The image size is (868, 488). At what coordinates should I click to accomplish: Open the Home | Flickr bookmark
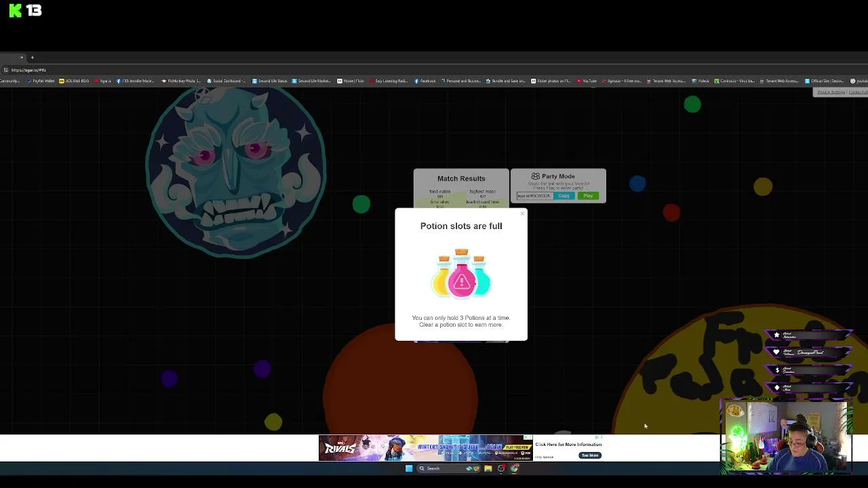pos(351,81)
